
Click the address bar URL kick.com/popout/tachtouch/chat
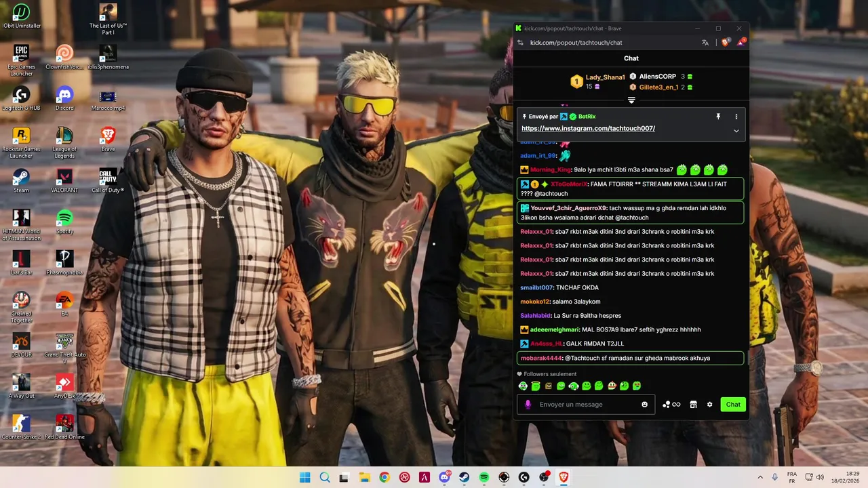point(576,42)
